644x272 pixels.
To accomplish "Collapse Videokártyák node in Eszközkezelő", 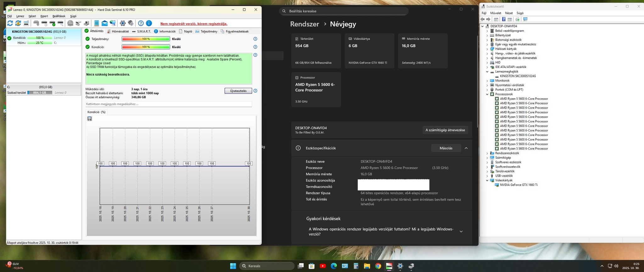I will point(487,180).
